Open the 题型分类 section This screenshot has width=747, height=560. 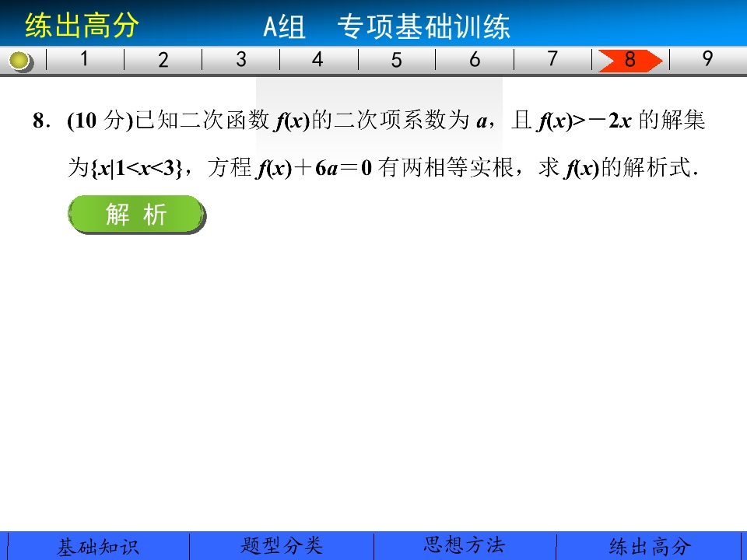[x=282, y=546]
